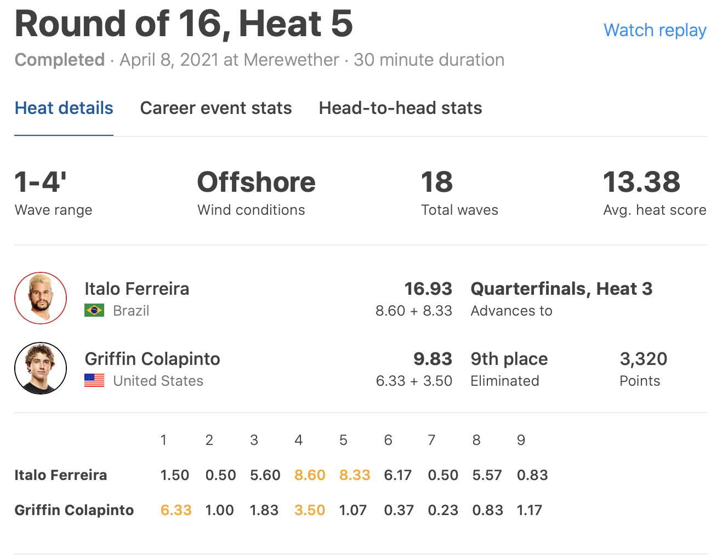The height and width of the screenshot is (560, 728).
Task: Click Griffin's highlighted 3.50 wave score
Action: pos(310,510)
